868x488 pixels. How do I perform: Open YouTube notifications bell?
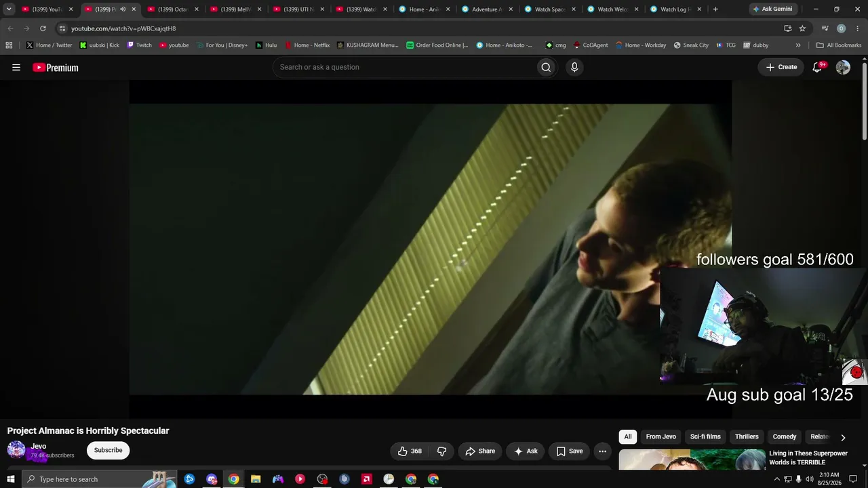point(817,67)
